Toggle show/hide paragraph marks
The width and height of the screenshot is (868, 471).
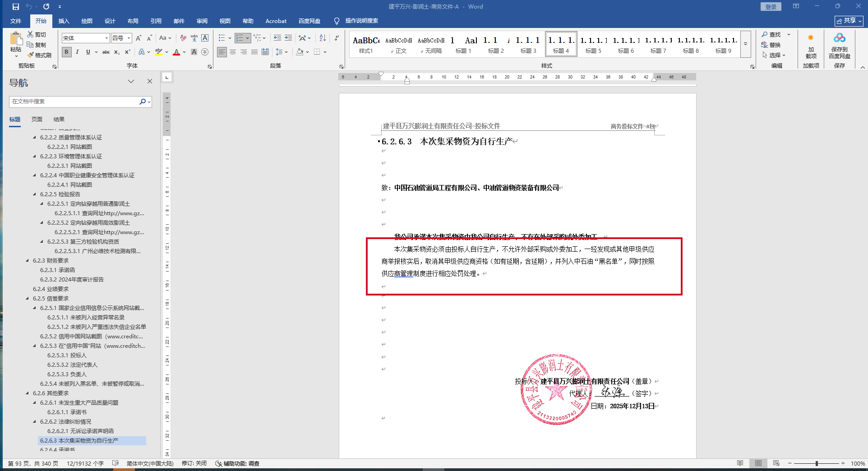337,38
